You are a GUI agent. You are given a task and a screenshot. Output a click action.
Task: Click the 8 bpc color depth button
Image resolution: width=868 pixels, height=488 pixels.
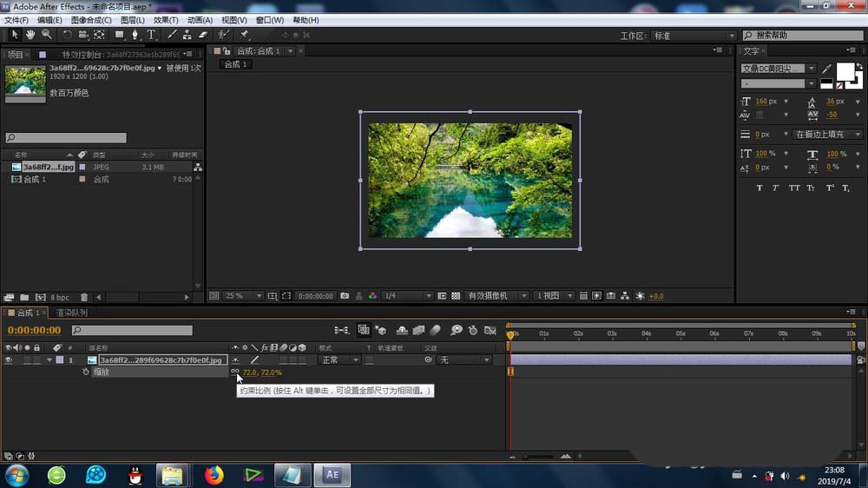(59, 297)
